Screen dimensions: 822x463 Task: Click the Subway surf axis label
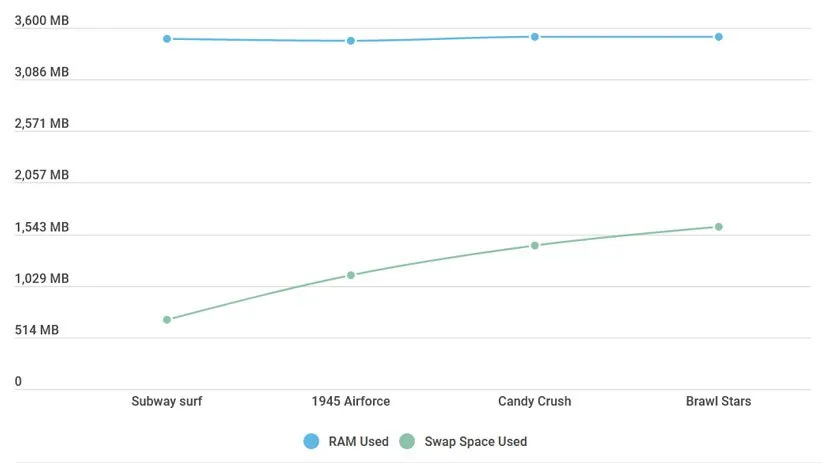tap(167, 401)
